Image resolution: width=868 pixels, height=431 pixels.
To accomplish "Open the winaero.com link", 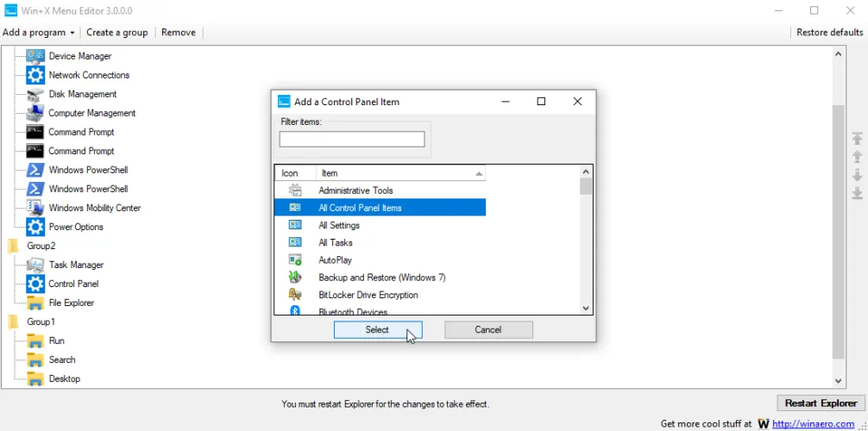I will (815, 423).
